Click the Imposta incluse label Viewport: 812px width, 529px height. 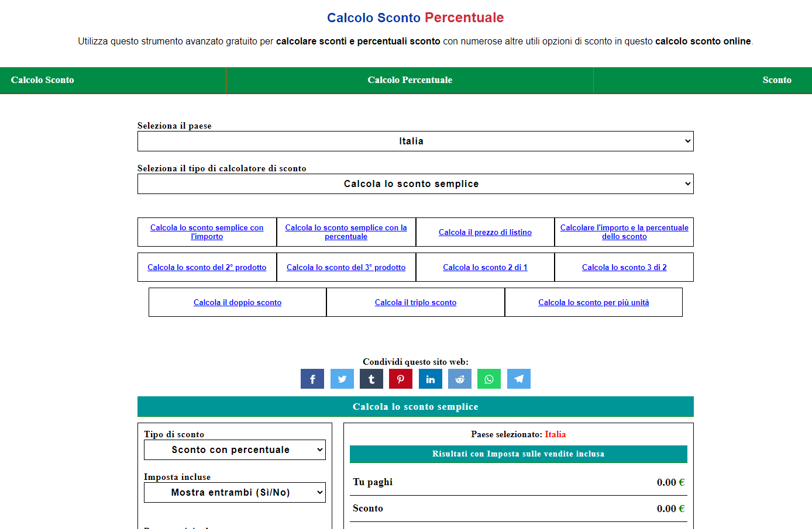(x=177, y=477)
